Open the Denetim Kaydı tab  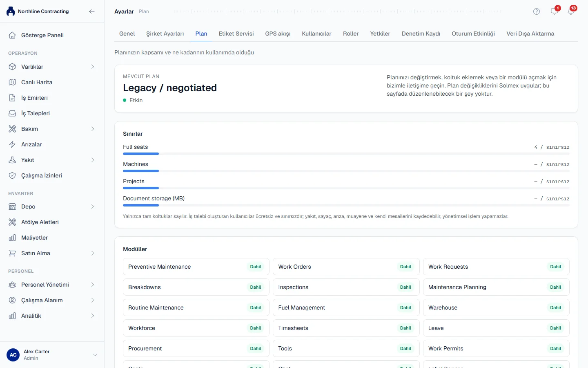click(421, 34)
